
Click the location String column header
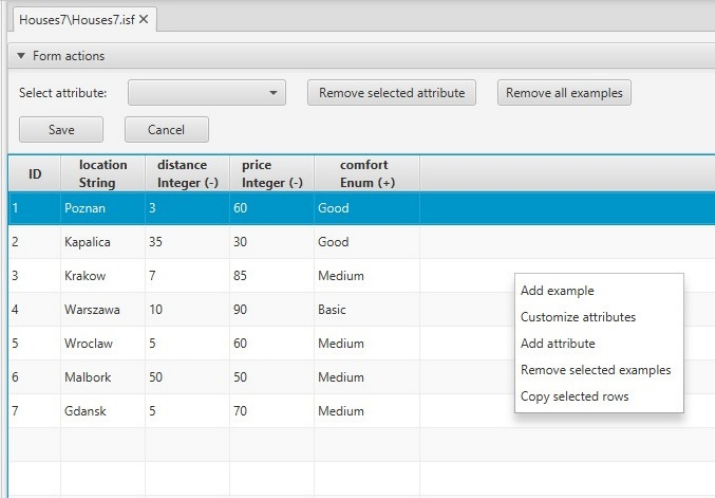click(x=103, y=174)
